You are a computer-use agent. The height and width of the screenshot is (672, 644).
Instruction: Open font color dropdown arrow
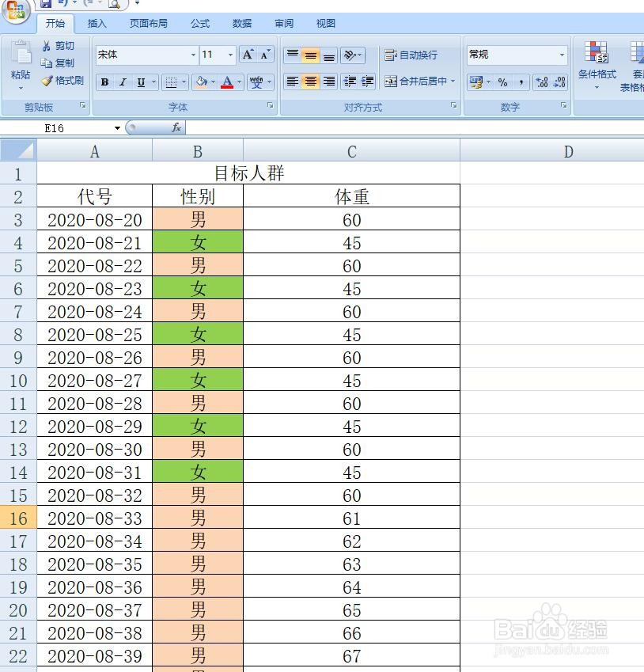pyautogui.click(x=240, y=82)
